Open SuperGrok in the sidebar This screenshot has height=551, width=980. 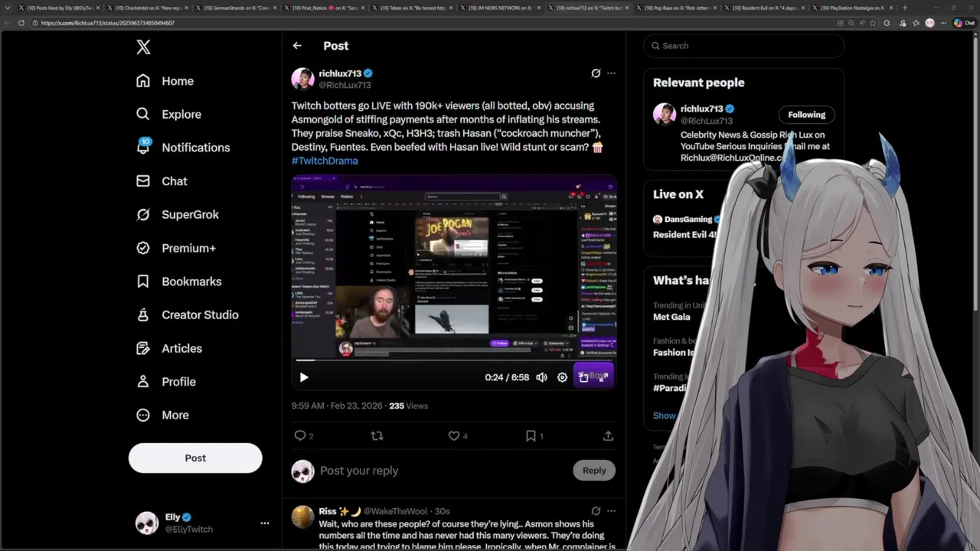[x=178, y=214]
